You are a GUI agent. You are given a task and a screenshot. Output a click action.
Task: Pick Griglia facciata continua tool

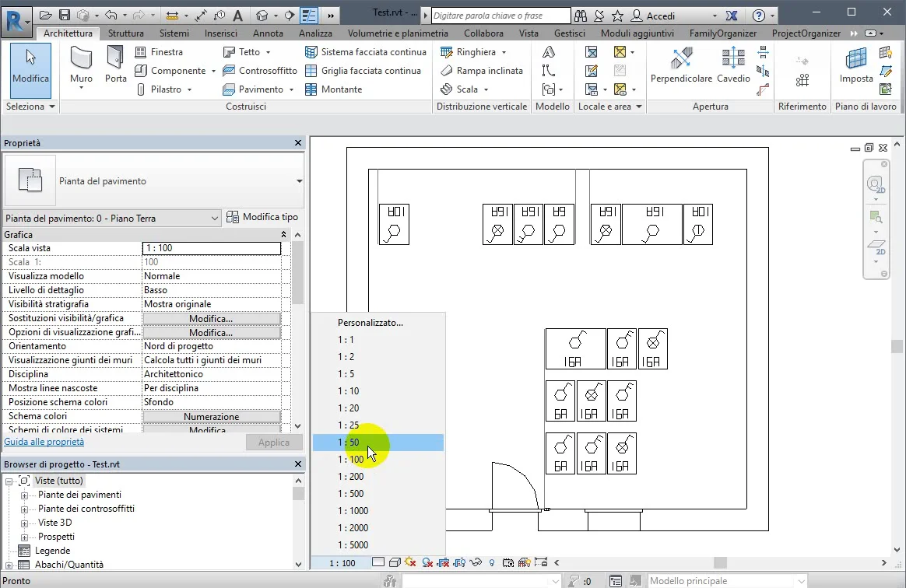[363, 71]
